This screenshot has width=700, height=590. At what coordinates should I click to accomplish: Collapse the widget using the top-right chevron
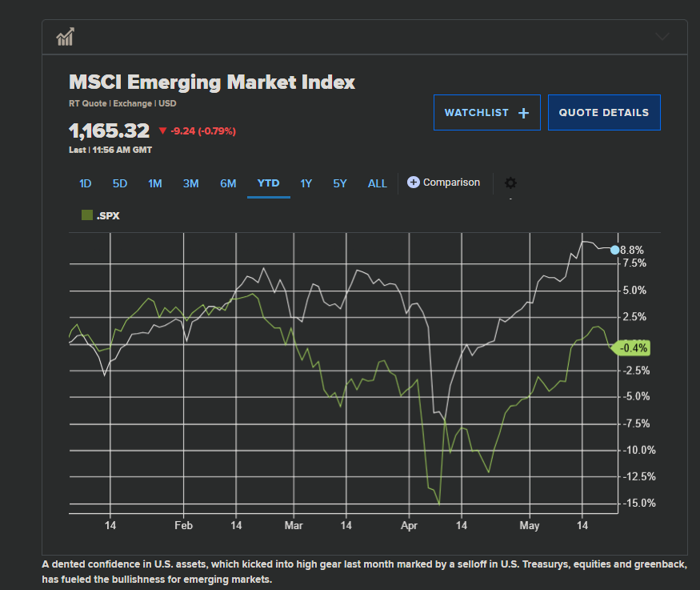point(662,36)
